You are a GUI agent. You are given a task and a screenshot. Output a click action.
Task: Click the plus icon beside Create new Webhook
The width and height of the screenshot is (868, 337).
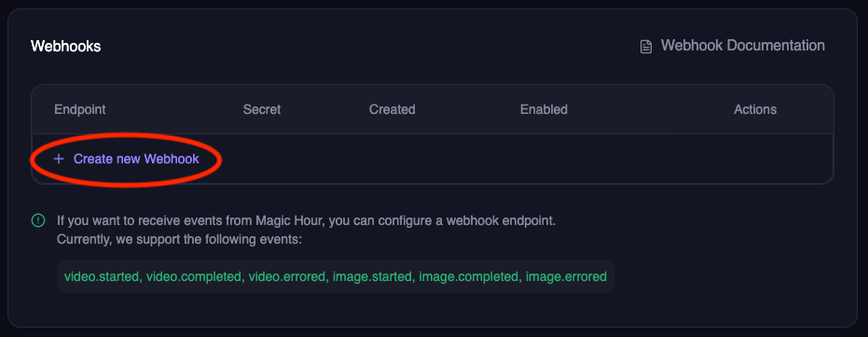59,159
